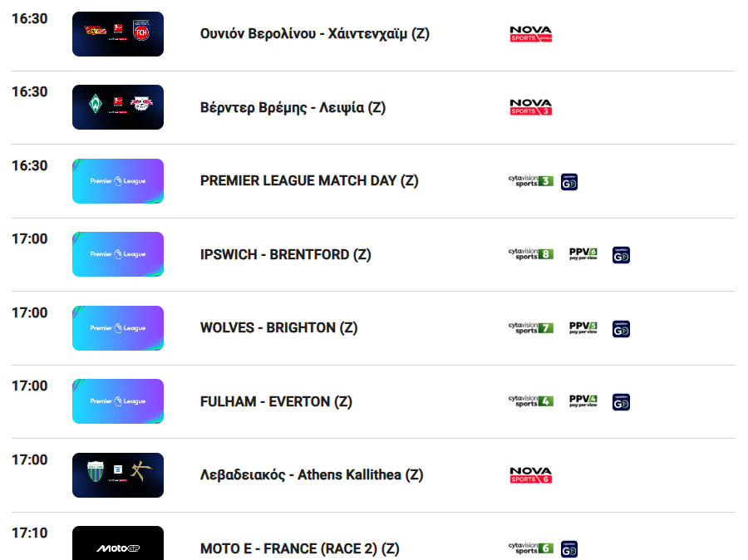748x560 pixels.
Task: Open Ουνιόν Βερολίνου - Χάιντενχαϊμ match title
Action: click(x=315, y=34)
